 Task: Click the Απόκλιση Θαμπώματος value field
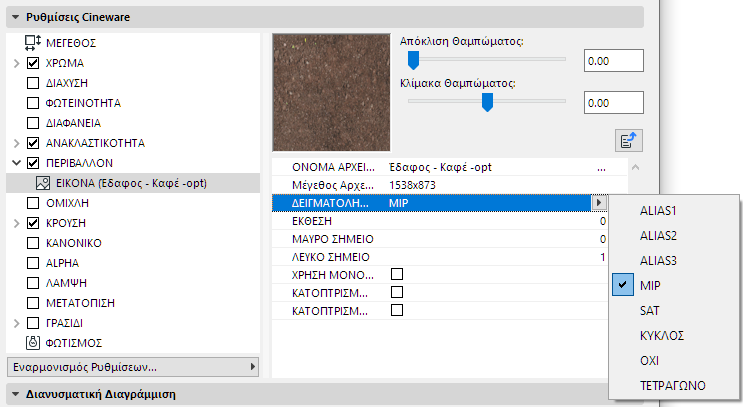coord(614,61)
